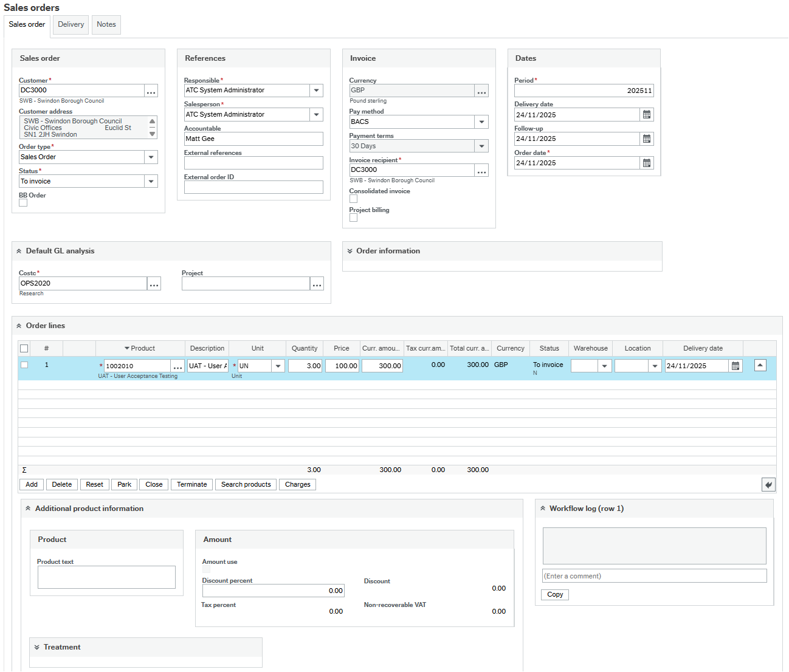Switch to the Notes tab
The image size is (789, 672).
click(106, 25)
